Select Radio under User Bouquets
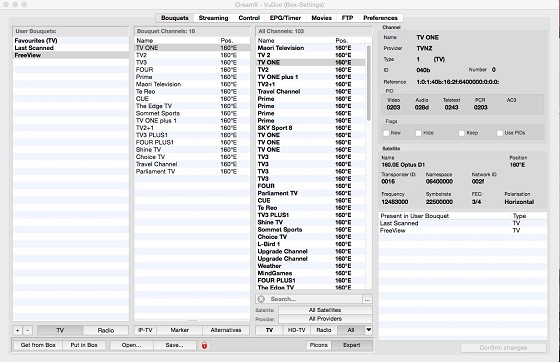This screenshot has width=560, height=362. tap(106, 330)
